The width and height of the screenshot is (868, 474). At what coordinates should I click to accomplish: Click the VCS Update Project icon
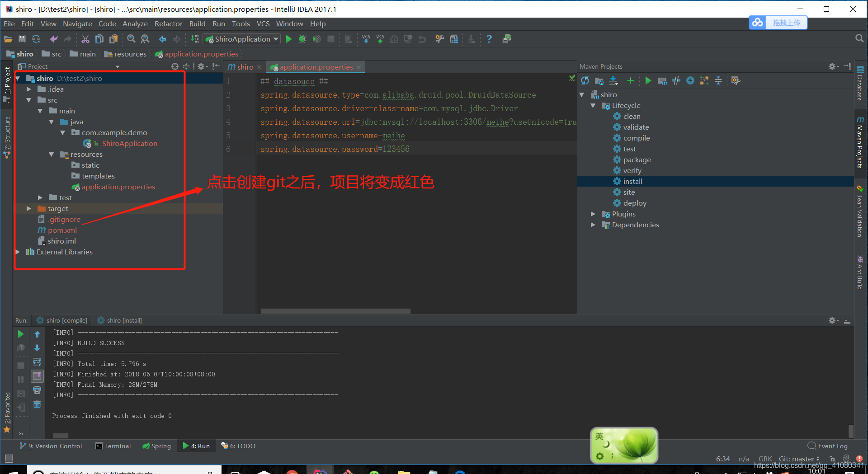point(366,39)
